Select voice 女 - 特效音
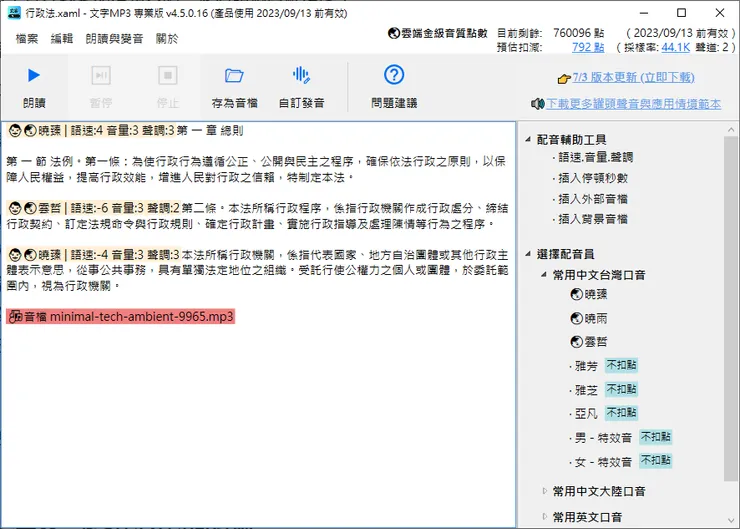Image resolution: width=740 pixels, height=529 pixels. click(603, 462)
